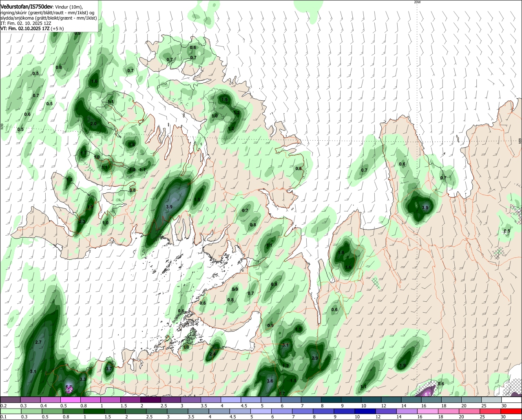
Task: Click the '0.2' label in top legend row
Action: click(4, 406)
